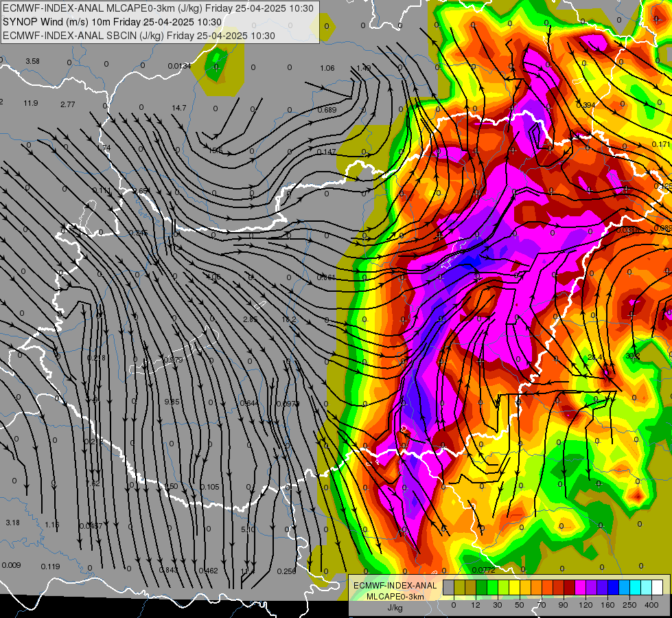Click the map value 0.147
Screen dimensions: 672x618
coord(327,152)
